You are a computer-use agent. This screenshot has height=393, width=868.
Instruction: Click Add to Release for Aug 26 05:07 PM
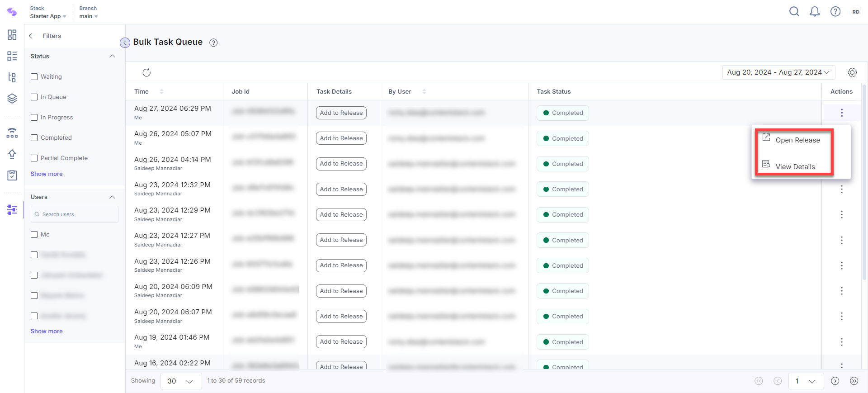click(x=341, y=138)
